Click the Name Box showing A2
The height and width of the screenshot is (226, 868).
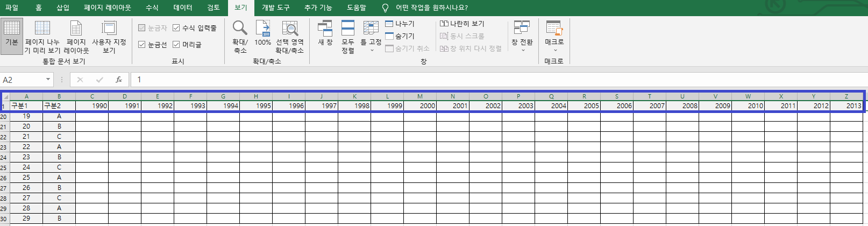tap(23, 80)
